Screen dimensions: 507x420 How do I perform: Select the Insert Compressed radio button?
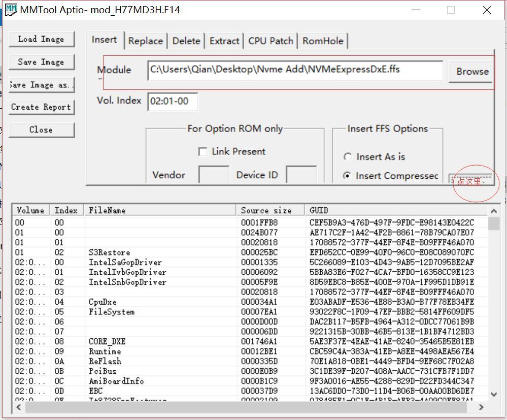348,176
